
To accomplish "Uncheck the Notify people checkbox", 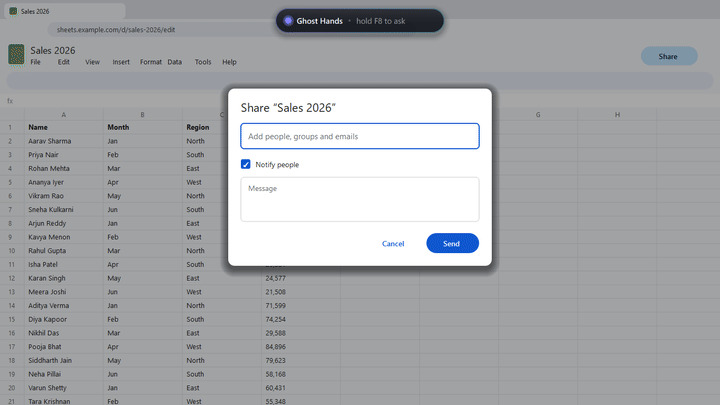I will (x=246, y=164).
